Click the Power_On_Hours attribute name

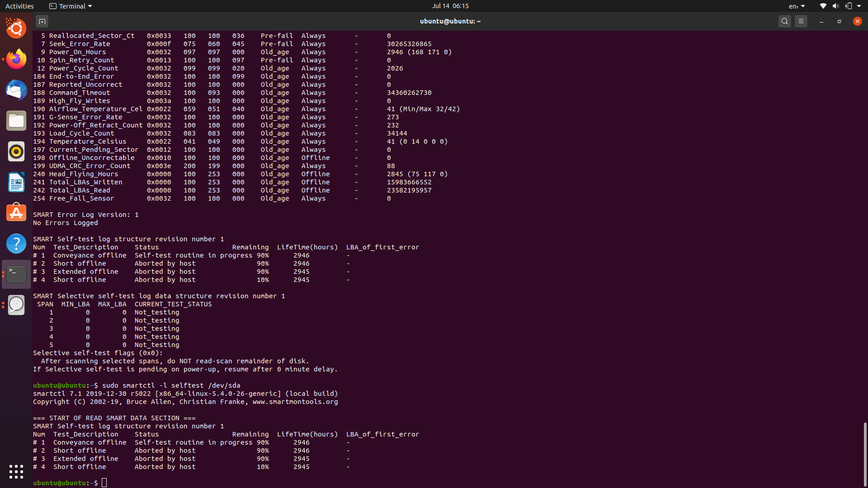pyautogui.click(x=77, y=52)
